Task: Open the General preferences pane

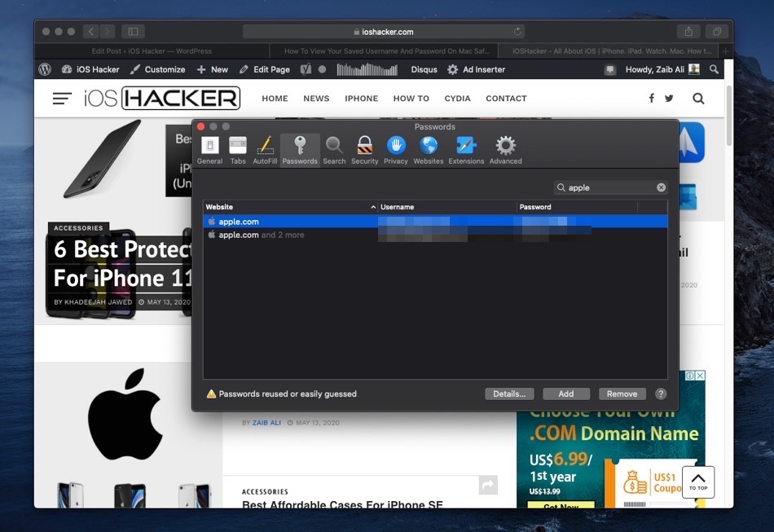Action: tap(209, 150)
